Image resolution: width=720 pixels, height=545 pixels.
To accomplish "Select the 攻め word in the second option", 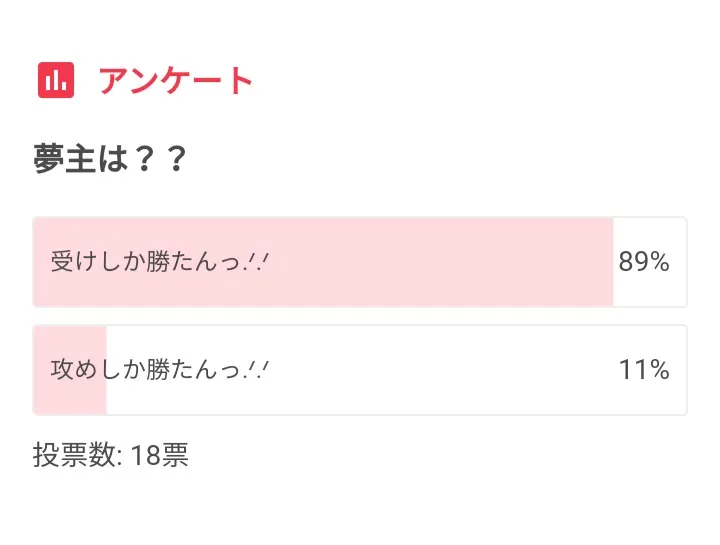I will pyautogui.click(x=68, y=370).
